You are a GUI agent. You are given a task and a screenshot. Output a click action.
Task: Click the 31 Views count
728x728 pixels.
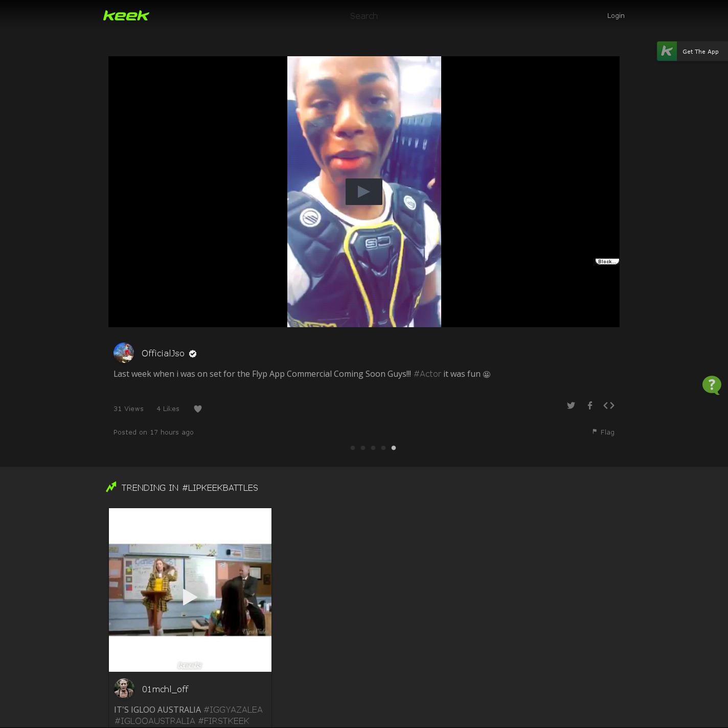[x=128, y=408]
